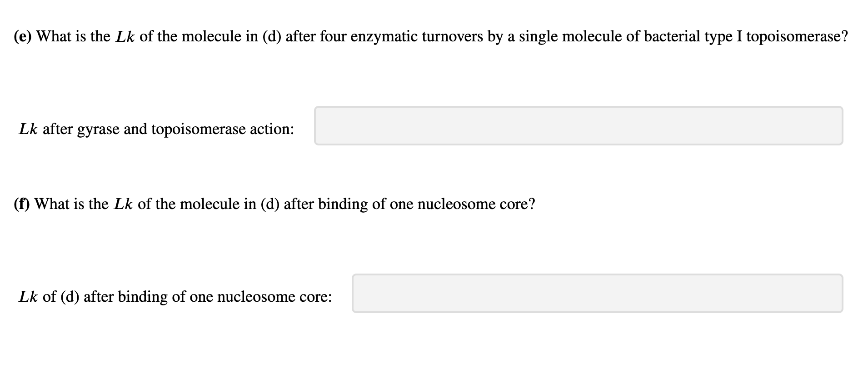
Task: Click the italic 'Lk' in question (f)
Action: click(123, 204)
